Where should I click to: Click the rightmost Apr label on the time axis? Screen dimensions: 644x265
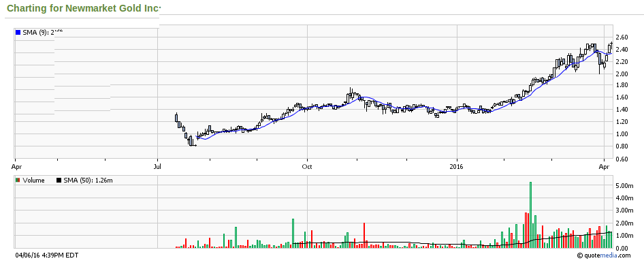pyautogui.click(x=604, y=167)
